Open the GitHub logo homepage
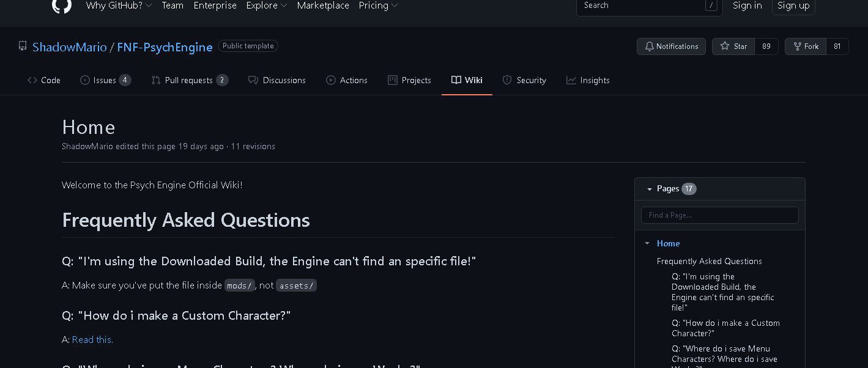 [61, 5]
